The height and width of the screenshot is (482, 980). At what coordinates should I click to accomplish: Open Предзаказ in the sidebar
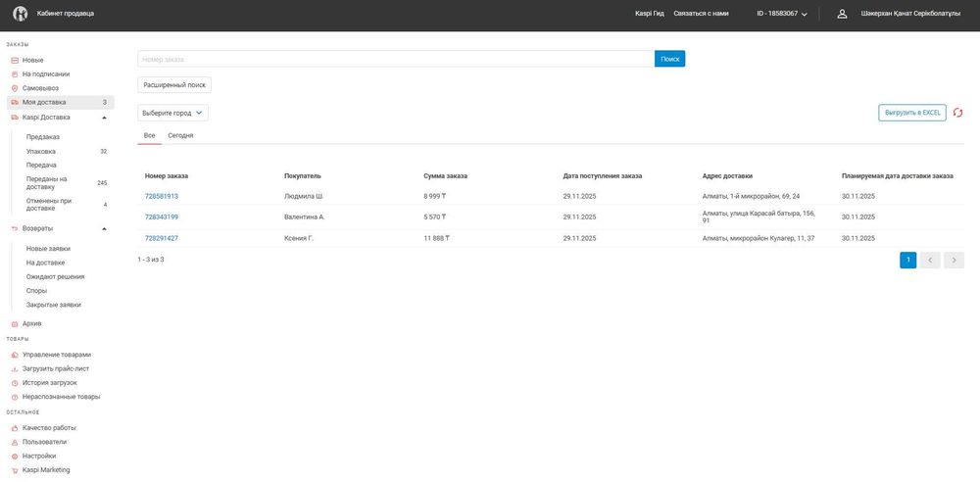pos(43,137)
